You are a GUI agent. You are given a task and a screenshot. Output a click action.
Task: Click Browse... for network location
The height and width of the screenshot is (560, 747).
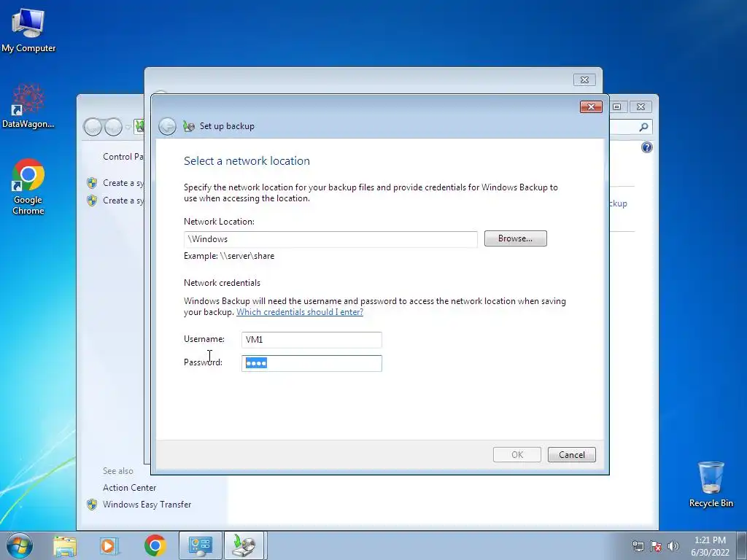click(516, 238)
